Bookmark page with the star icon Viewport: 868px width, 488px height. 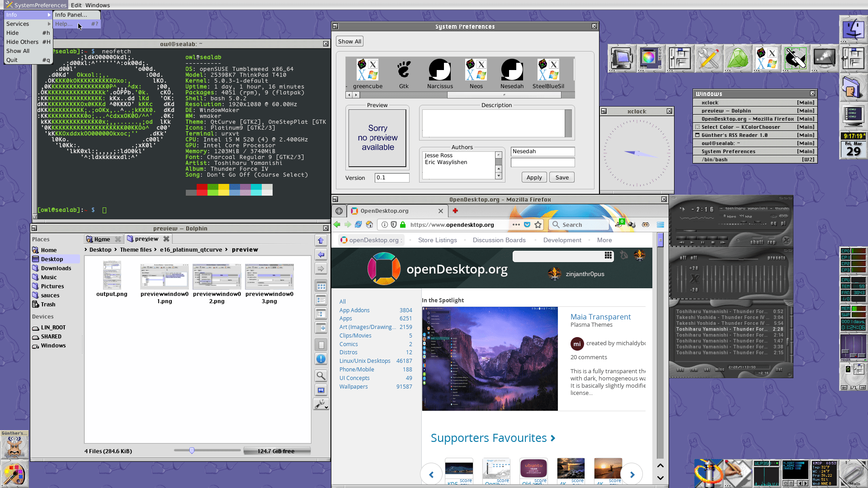[538, 225]
